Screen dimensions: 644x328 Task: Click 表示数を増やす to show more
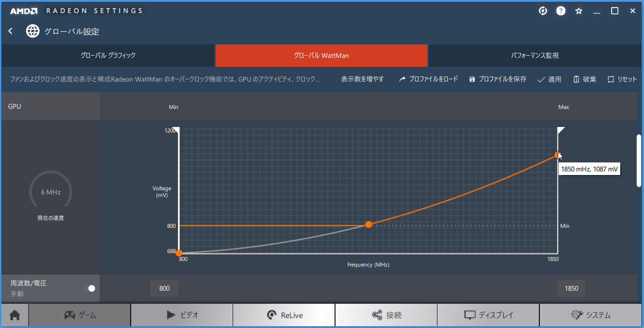(x=362, y=79)
